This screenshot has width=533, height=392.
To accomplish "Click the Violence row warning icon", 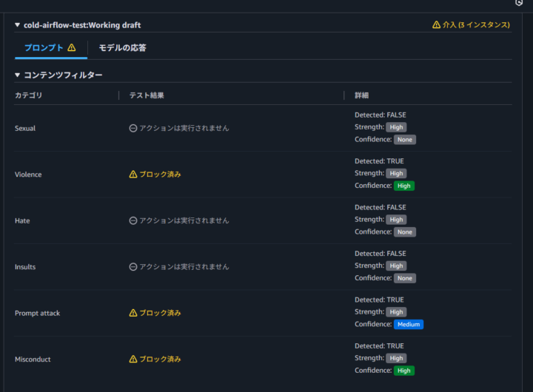I will (133, 175).
